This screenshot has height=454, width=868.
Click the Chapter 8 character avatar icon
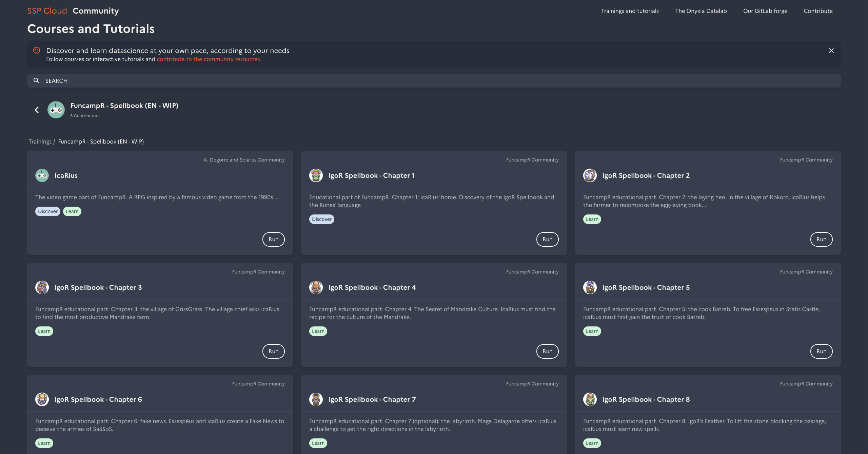590,399
